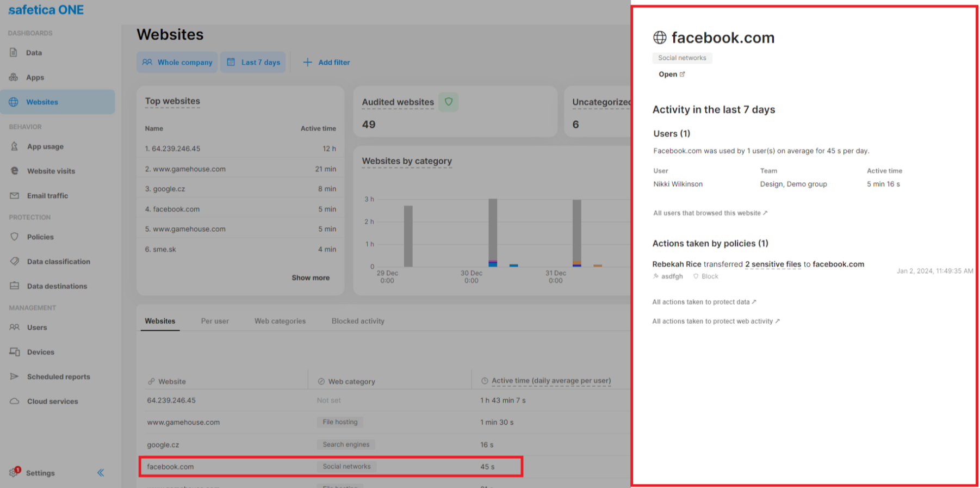Open the Email traffic envelope icon

coord(15,195)
